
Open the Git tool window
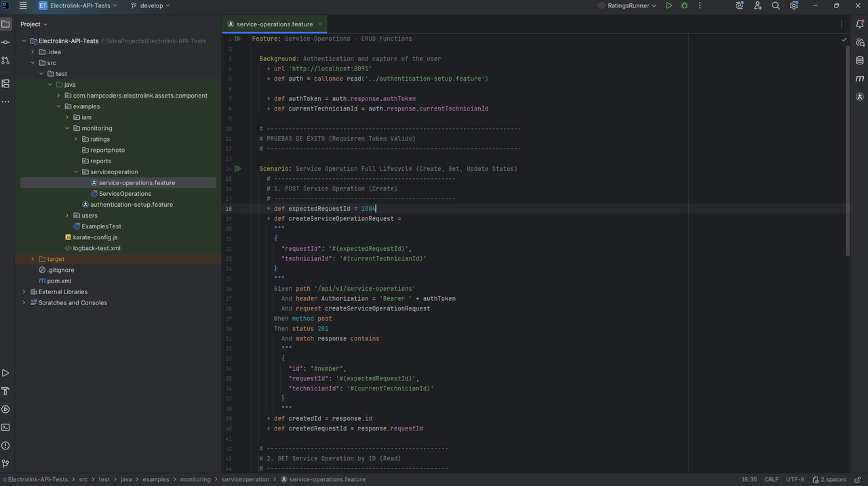pyautogui.click(x=5, y=464)
